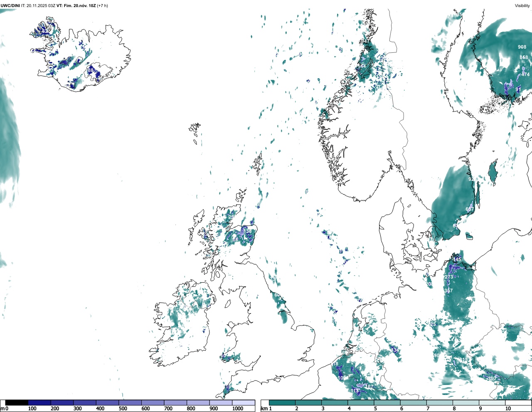
Task: Click the "474" visibility value on the map
Action: click(x=526, y=74)
